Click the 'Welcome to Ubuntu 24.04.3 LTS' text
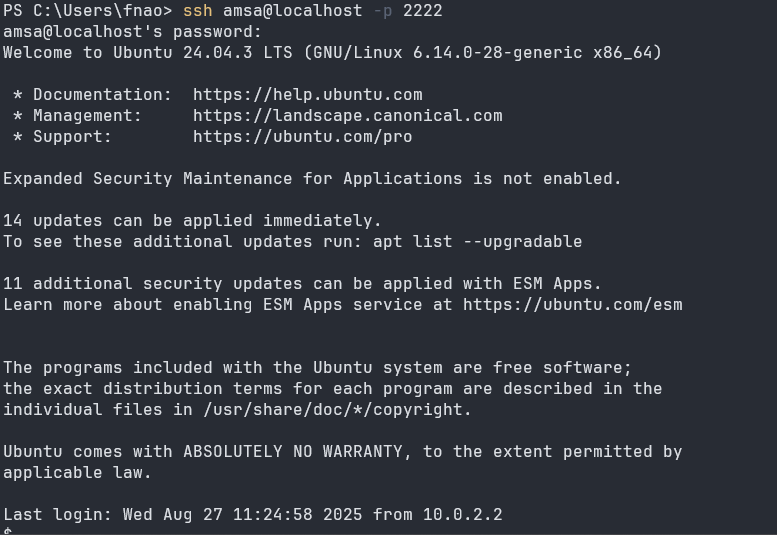 152,52
